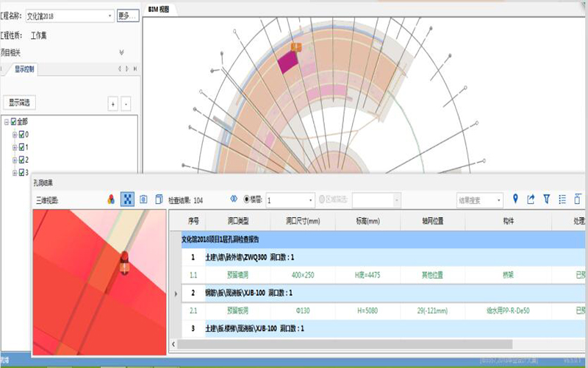Image resolution: width=588 pixels, height=368 pixels.
Task: Click the blue location pin icon
Action: pos(515,199)
